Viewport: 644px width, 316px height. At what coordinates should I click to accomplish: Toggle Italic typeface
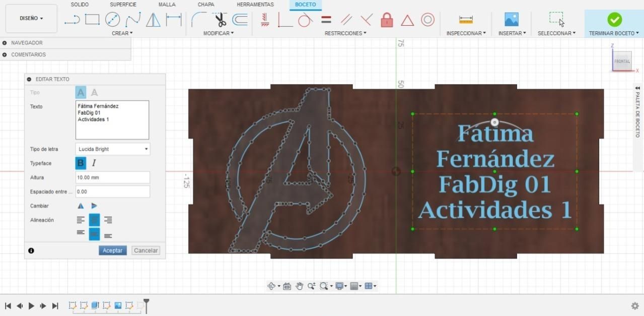(x=94, y=163)
